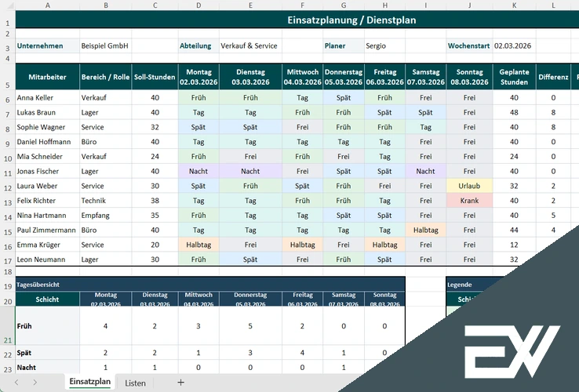Select employee cell Jonas Fischer

pos(47,171)
